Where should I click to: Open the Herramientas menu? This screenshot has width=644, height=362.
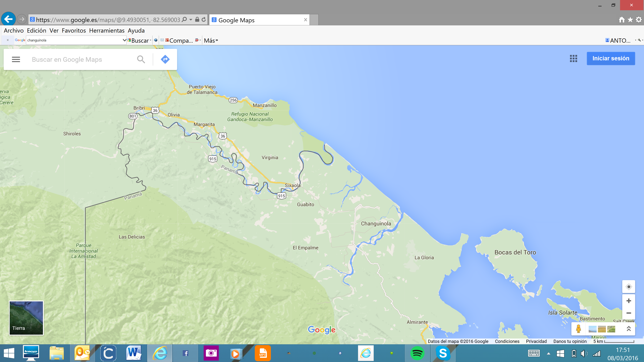point(107,31)
